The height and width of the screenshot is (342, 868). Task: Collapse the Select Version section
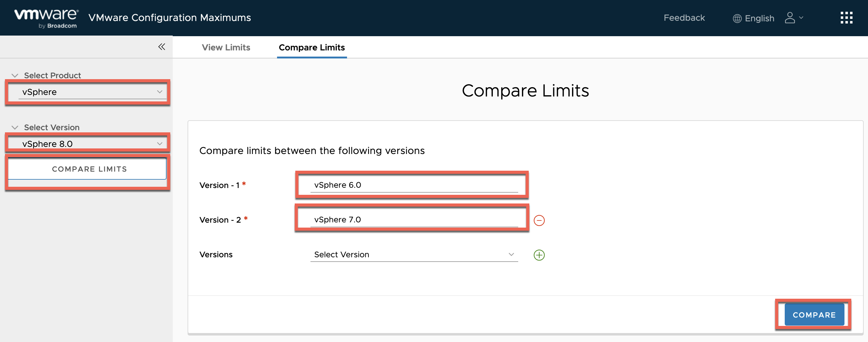click(x=14, y=127)
